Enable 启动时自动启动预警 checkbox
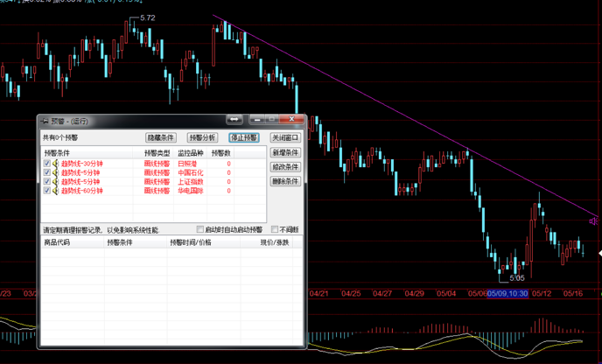 tap(200, 230)
